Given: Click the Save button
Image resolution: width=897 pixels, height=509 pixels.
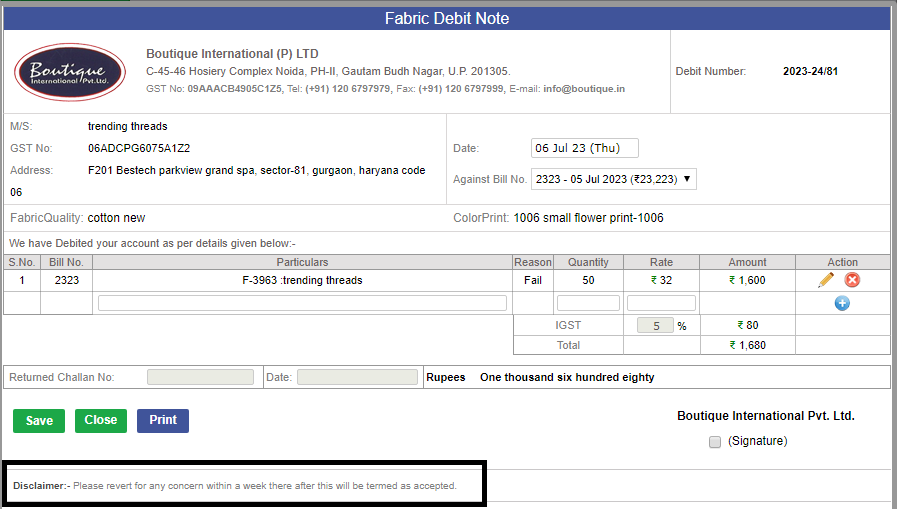Looking at the screenshot, I should point(39,421).
